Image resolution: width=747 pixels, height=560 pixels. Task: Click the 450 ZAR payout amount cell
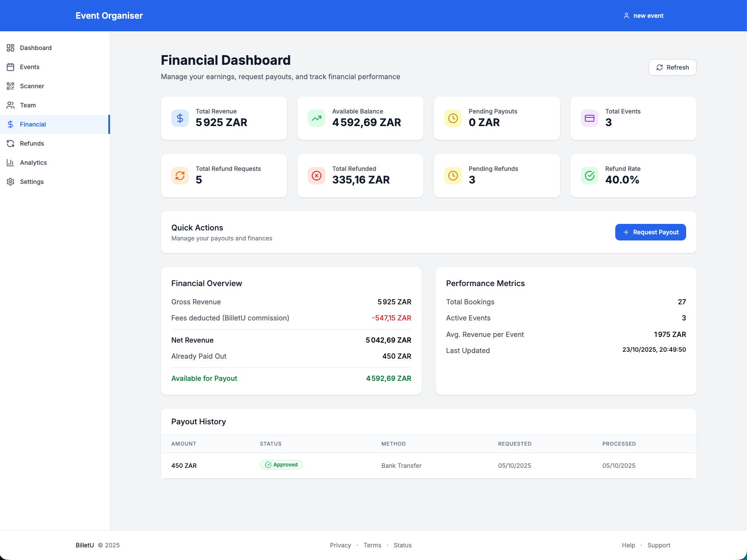(184, 466)
